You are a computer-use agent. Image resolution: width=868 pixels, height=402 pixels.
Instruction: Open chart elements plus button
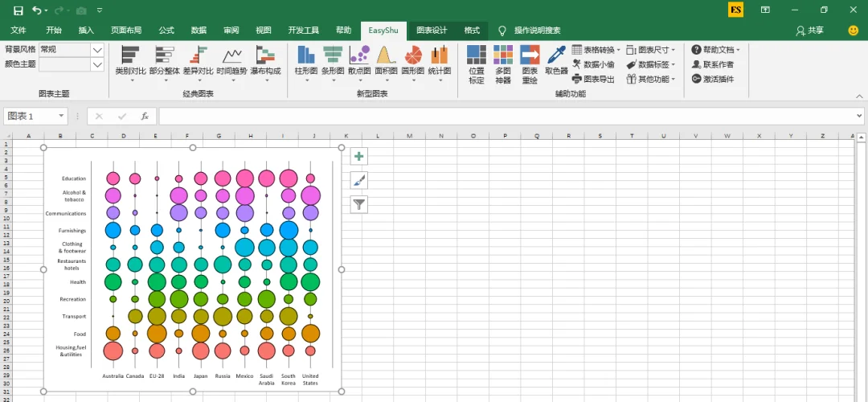358,156
